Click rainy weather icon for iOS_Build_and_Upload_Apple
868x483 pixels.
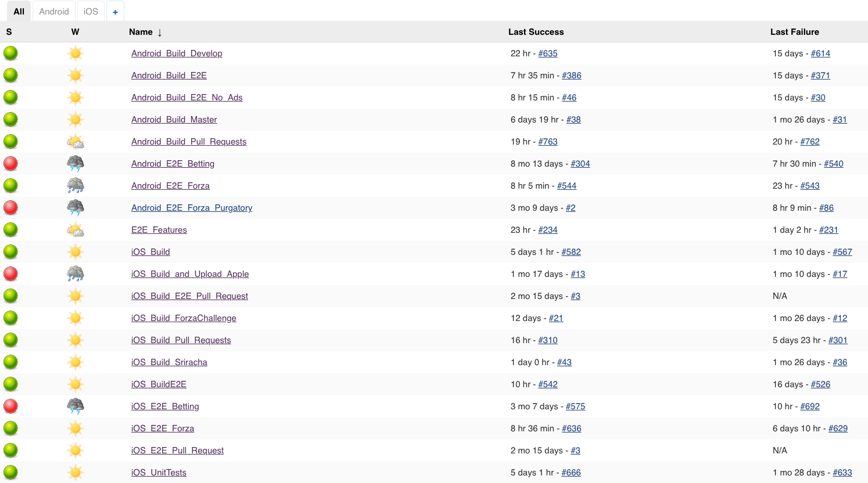pyautogui.click(x=75, y=274)
